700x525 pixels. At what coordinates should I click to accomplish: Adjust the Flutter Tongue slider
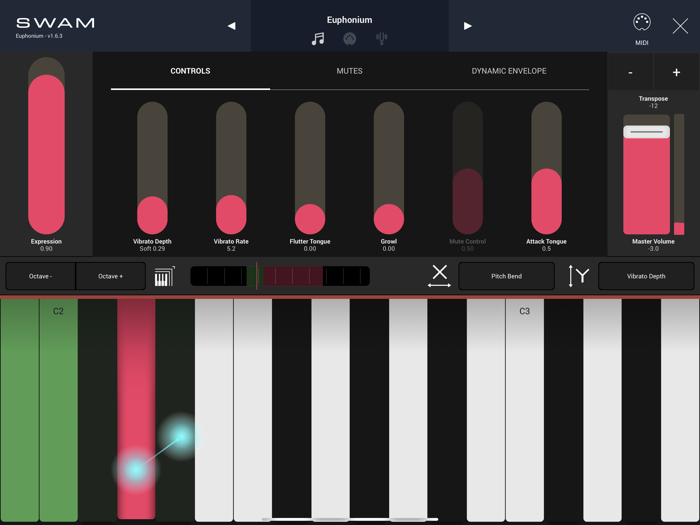[310, 168]
